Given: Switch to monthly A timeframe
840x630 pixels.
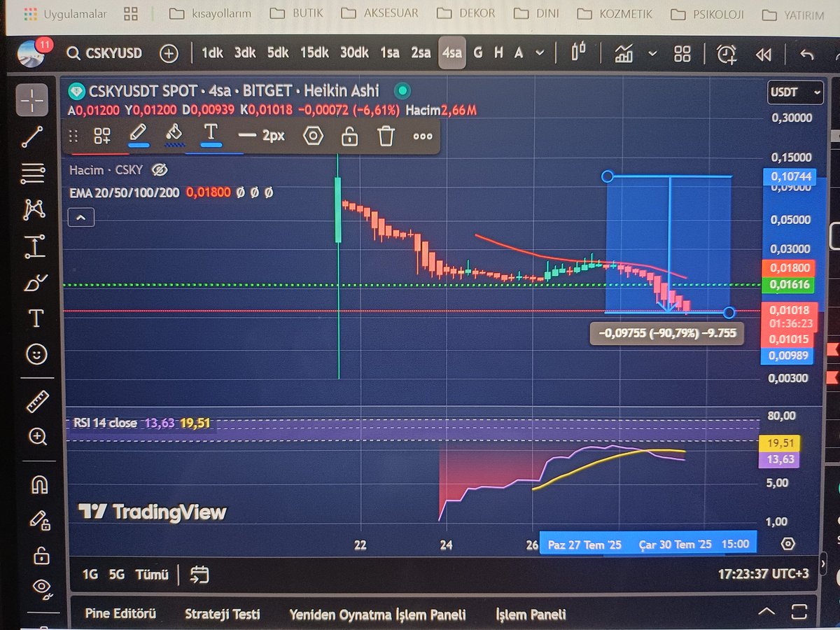Looking at the screenshot, I should 519,53.
